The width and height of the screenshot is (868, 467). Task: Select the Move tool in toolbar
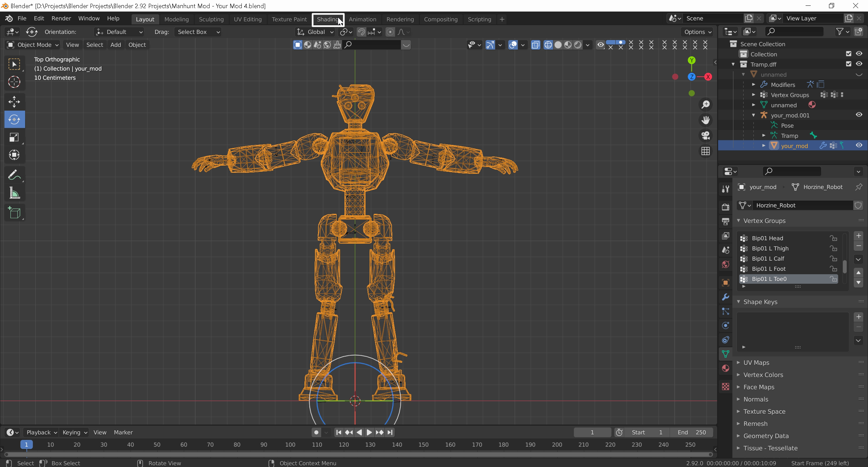coord(14,101)
